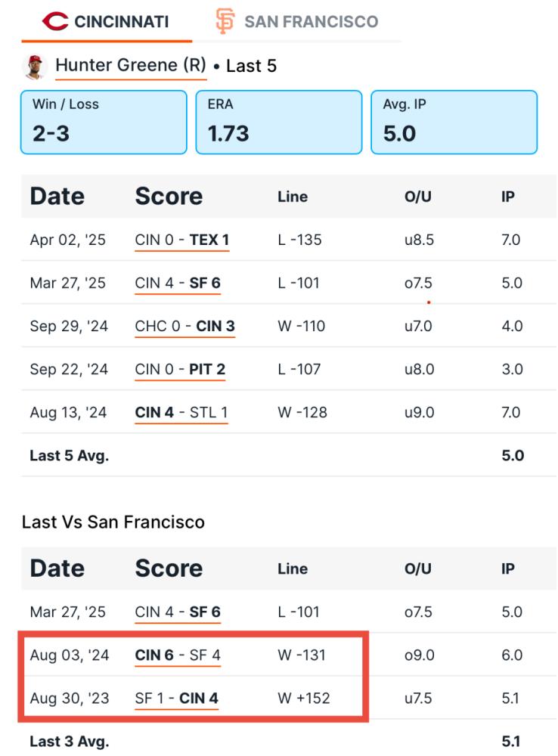Open the CIN 6 - SF 4 game link

pos(178,655)
